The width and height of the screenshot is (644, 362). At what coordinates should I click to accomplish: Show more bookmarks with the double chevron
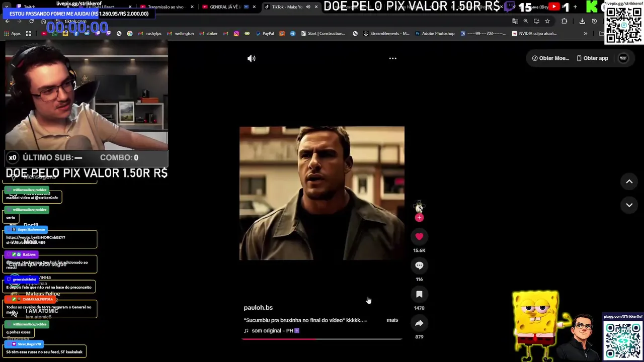(x=585, y=34)
